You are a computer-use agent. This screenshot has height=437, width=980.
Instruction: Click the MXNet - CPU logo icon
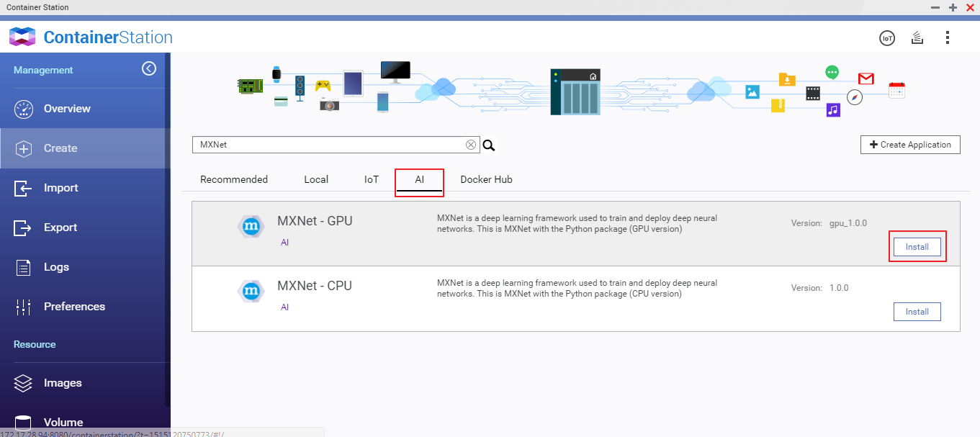coord(251,291)
